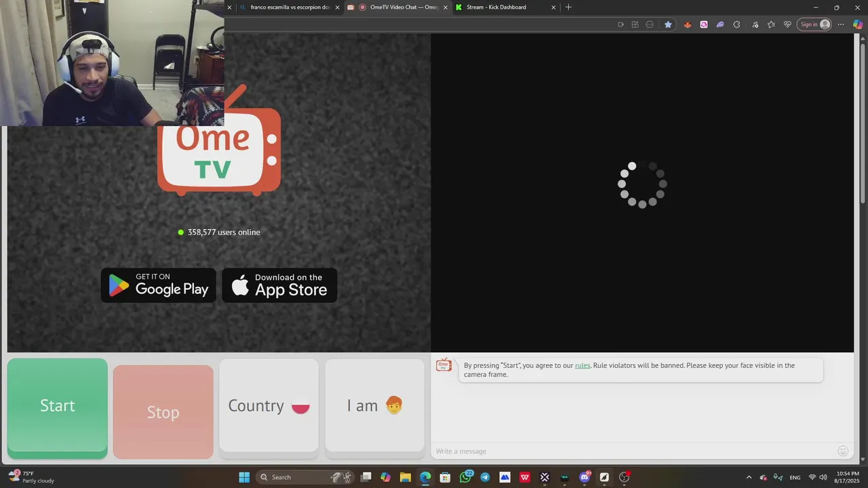Image resolution: width=868 pixels, height=488 pixels.
Task: Open OBS Studio from taskbar
Action: [x=625, y=477]
